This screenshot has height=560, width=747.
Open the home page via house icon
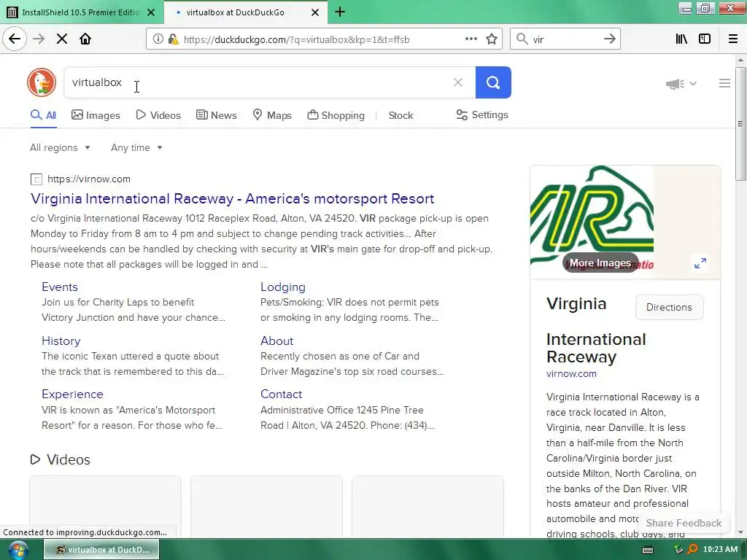point(85,39)
